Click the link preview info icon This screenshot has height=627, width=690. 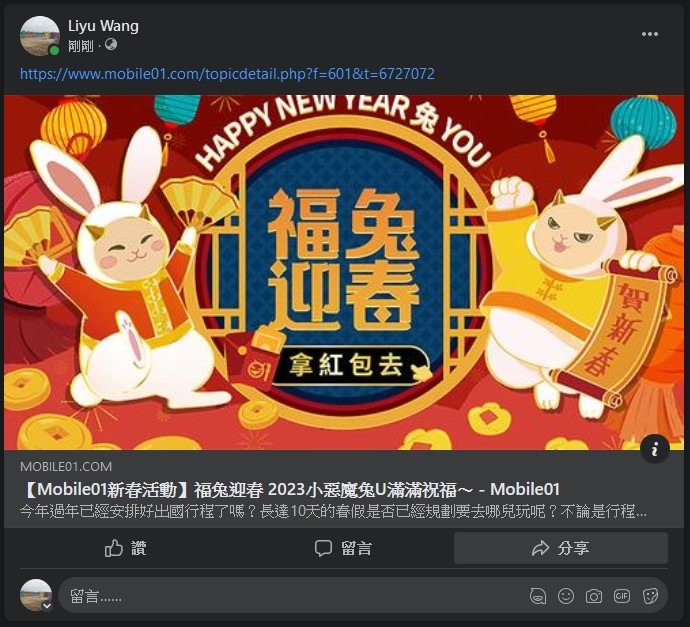click(x=655, y=449)
